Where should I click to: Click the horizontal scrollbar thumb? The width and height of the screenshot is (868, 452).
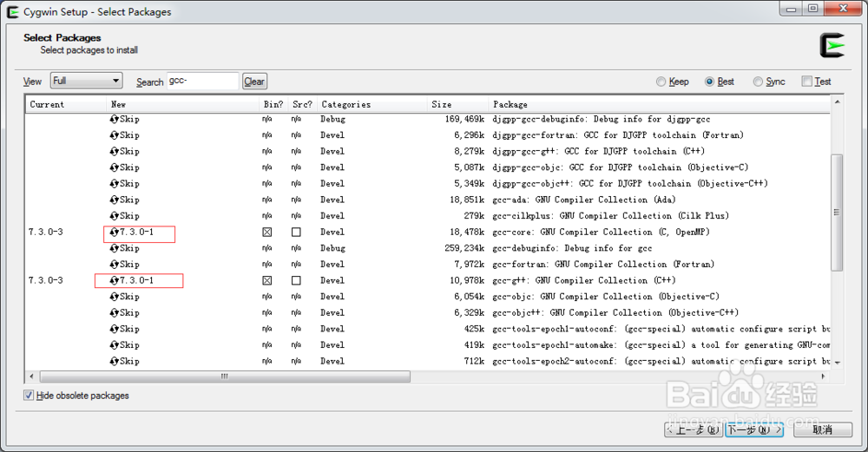click(226, 377)
